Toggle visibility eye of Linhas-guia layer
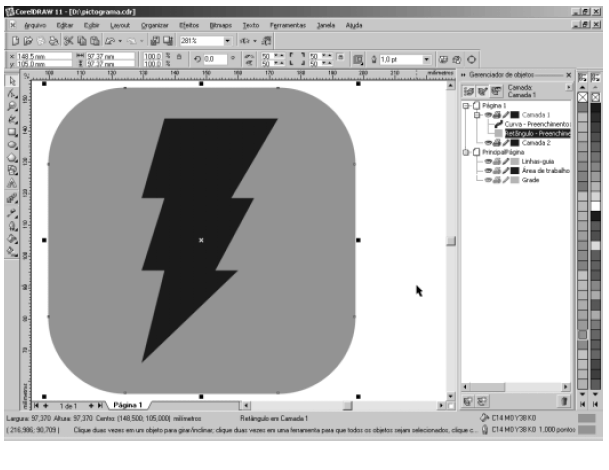The height and width of the screenshot is (470, 609). click(x=487, y=162)
